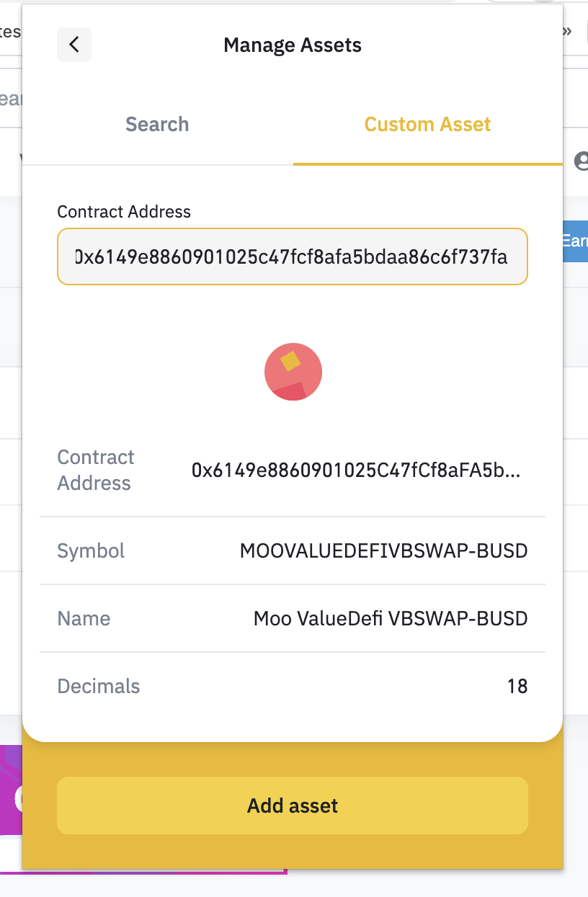Click the blue Earn button behind the popup
The height and width of the screenshot is (897, 588).
pyautogui.click(x=575, y=241)
